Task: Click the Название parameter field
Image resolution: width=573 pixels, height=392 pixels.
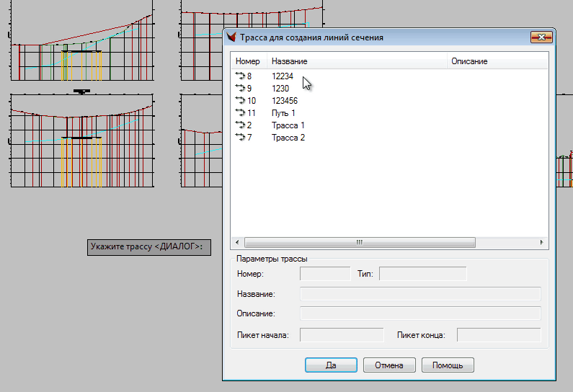Action: [x=419, y=293]
